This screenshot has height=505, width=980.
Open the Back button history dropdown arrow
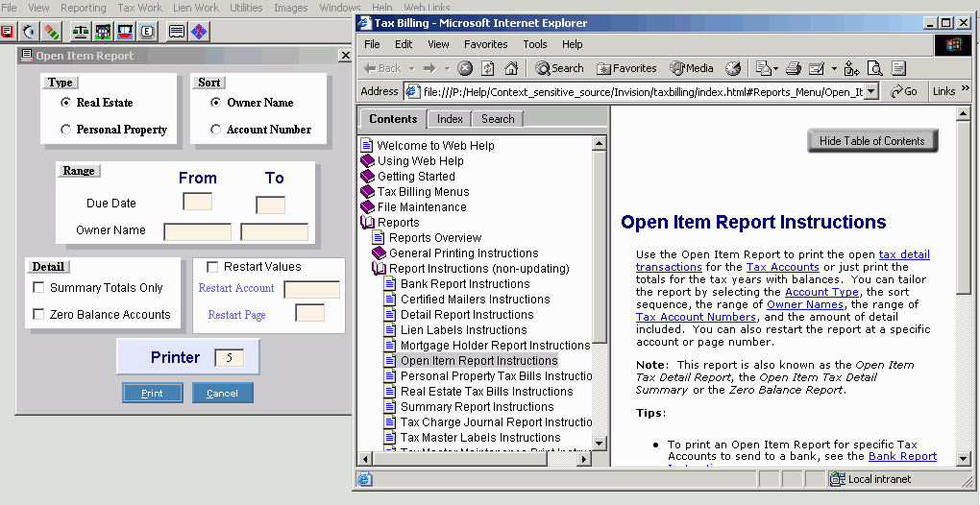pos(412,68)
